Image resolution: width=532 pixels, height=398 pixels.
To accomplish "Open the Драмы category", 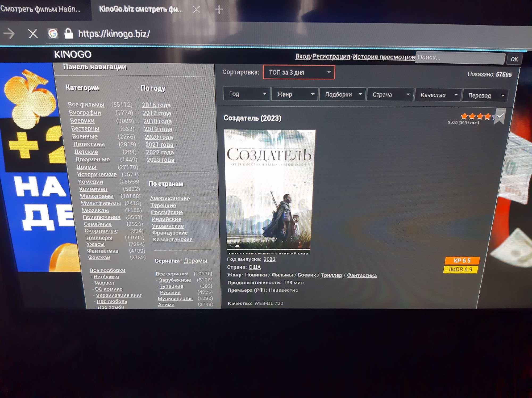I will tap(86, 167).
